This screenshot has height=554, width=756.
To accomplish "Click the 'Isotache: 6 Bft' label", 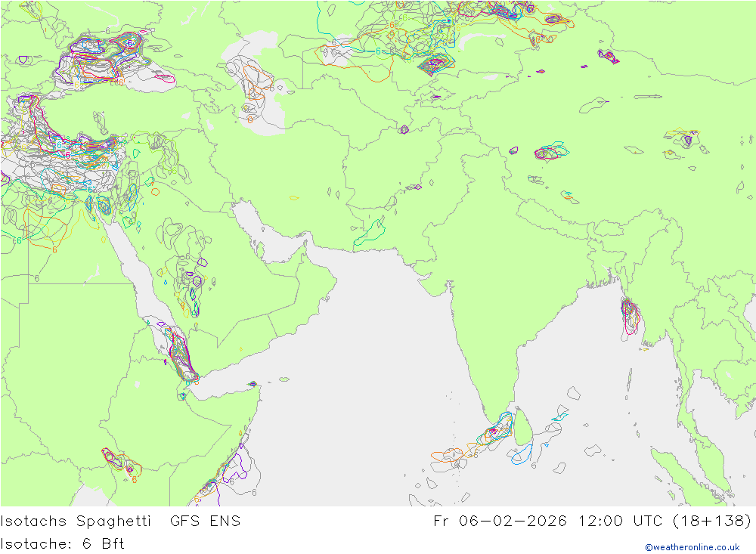I will click(x=63, y=544).
